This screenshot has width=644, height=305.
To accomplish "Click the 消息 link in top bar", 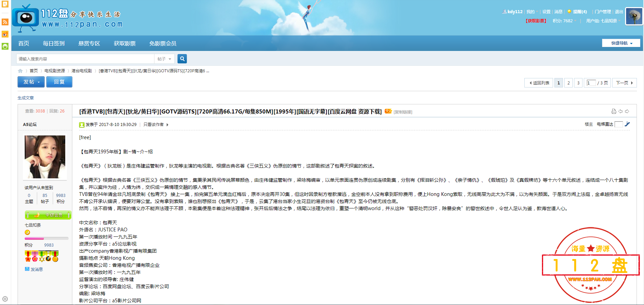I will pyautogui.click(x=558, y=11).
